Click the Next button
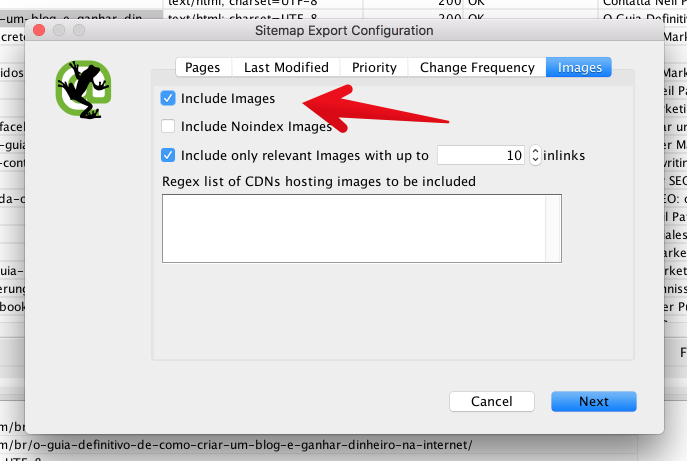The width and height of the screenshot is (687, 461). [x=594, y=401]
